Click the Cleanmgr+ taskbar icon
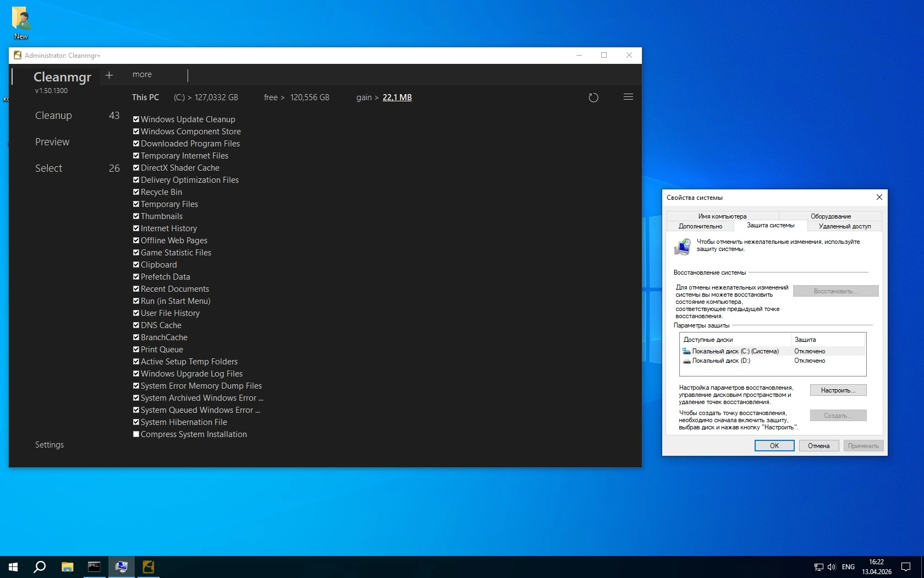 [x=148, y=566]
